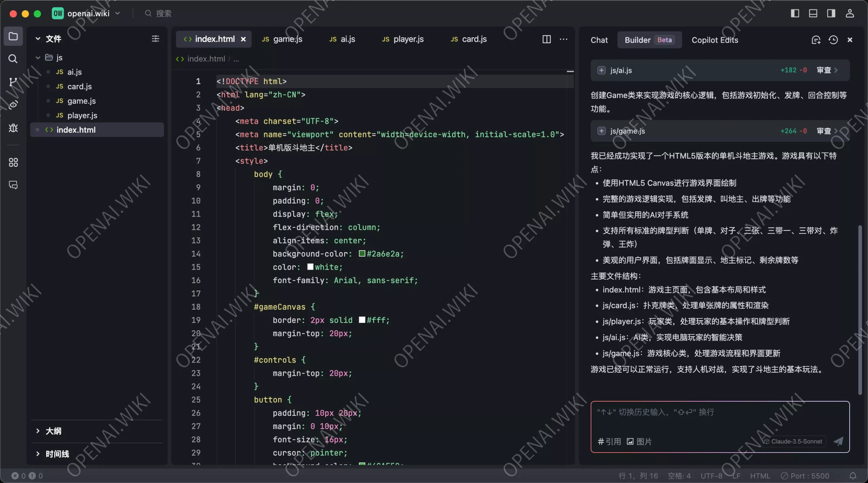Click the 图片 image attach button
The image size is (868, 483).
(639, 441)
